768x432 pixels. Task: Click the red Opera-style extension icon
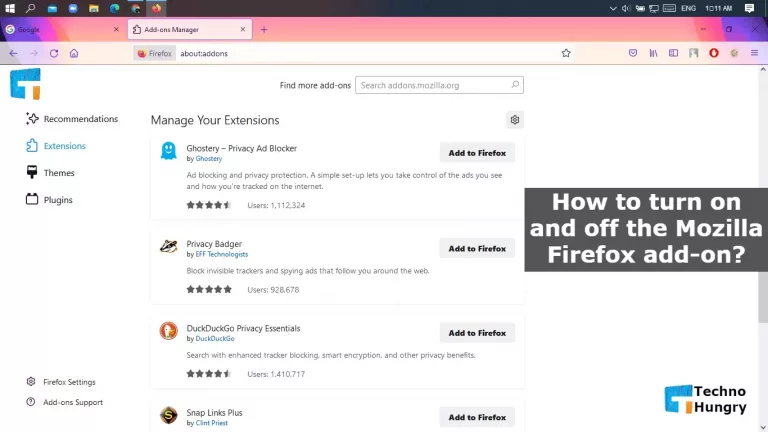[714, 53]
